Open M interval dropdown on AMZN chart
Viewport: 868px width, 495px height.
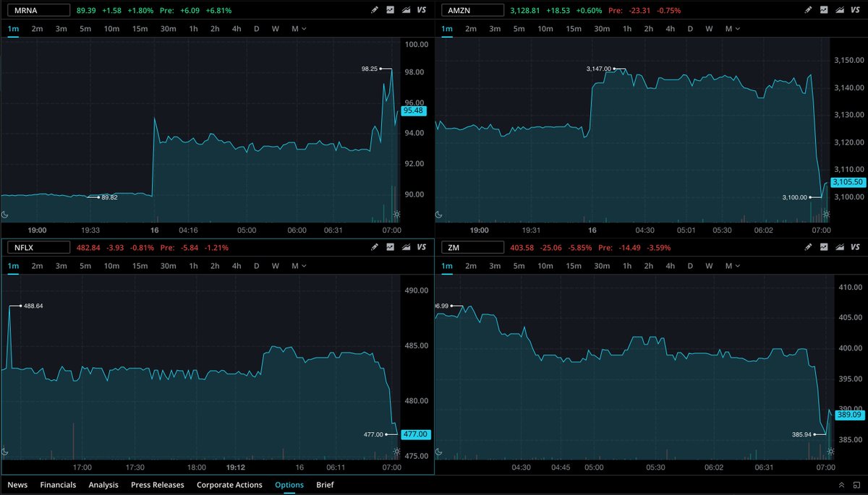coord(733,29)
